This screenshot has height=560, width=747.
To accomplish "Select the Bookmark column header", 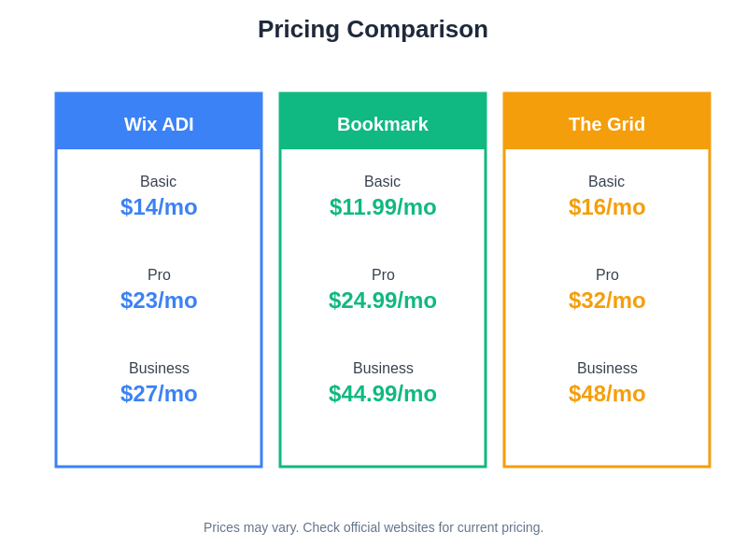I will (x=383, y=124).
